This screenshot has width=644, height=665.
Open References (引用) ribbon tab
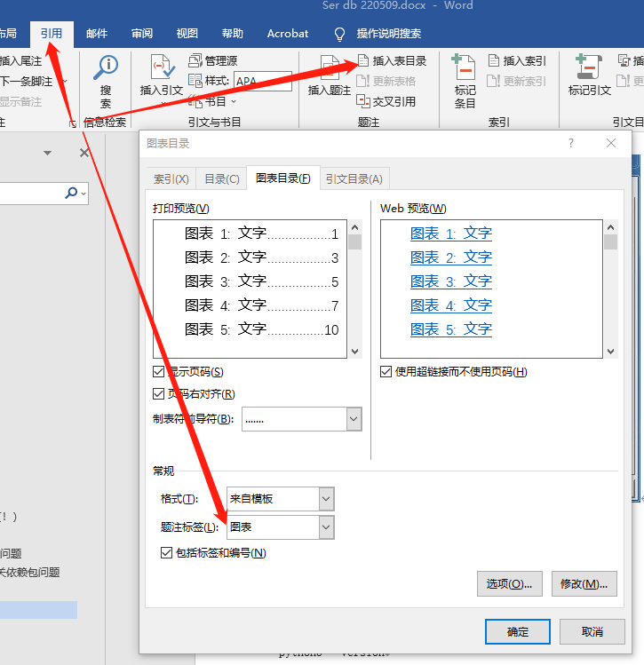[x=52, y=34]
